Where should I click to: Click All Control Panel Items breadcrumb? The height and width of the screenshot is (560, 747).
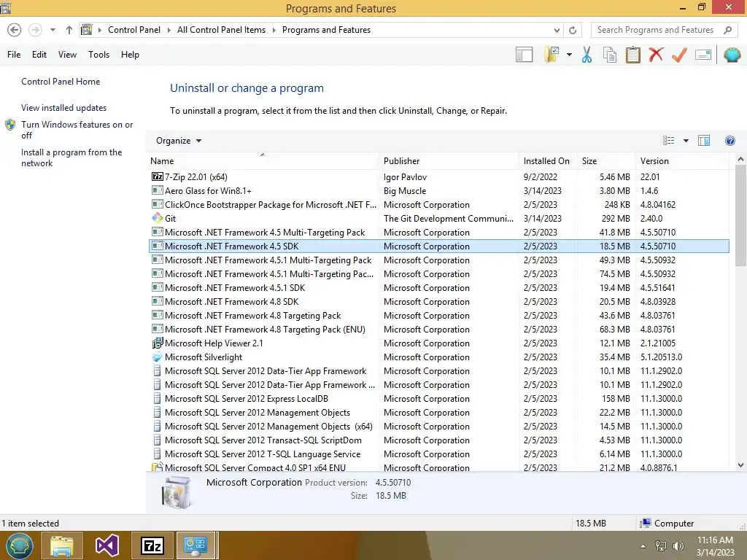coord(221,30)
